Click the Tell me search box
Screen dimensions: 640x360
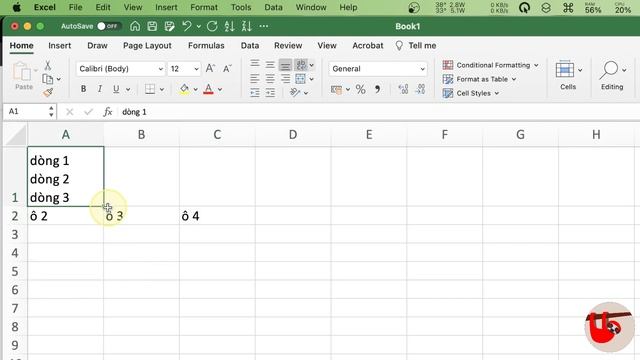(x=416, y=46)
